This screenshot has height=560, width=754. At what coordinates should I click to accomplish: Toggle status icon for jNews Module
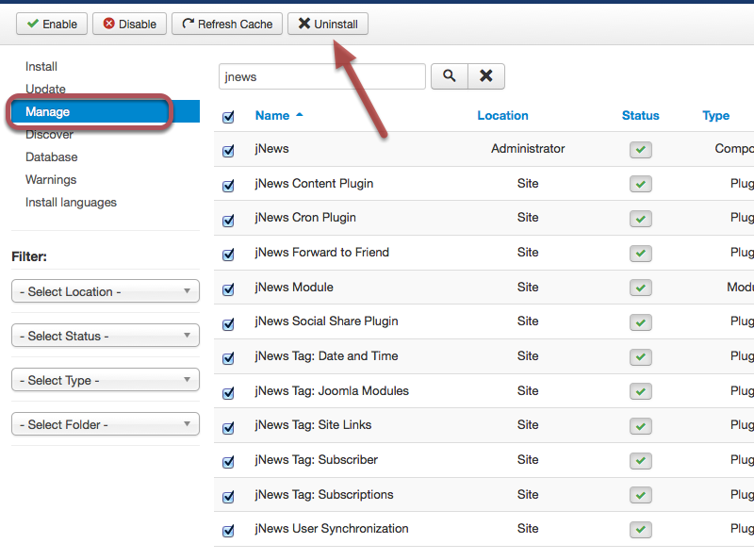point(641,288)
